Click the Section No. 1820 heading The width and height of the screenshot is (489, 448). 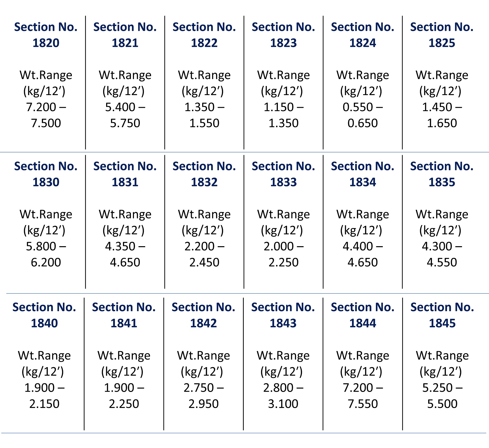(x=46, y=35)
